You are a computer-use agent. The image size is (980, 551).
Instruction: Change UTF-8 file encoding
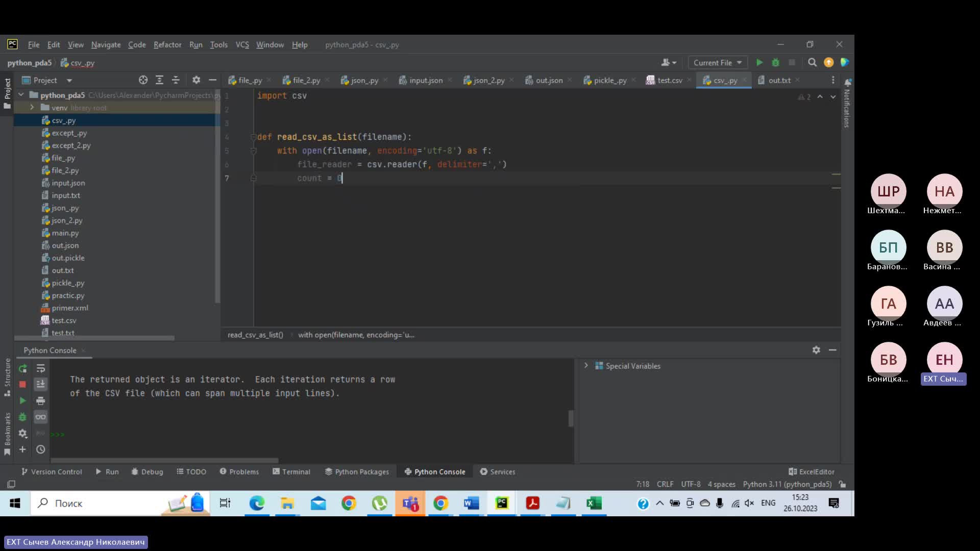(x=691, y=484)
